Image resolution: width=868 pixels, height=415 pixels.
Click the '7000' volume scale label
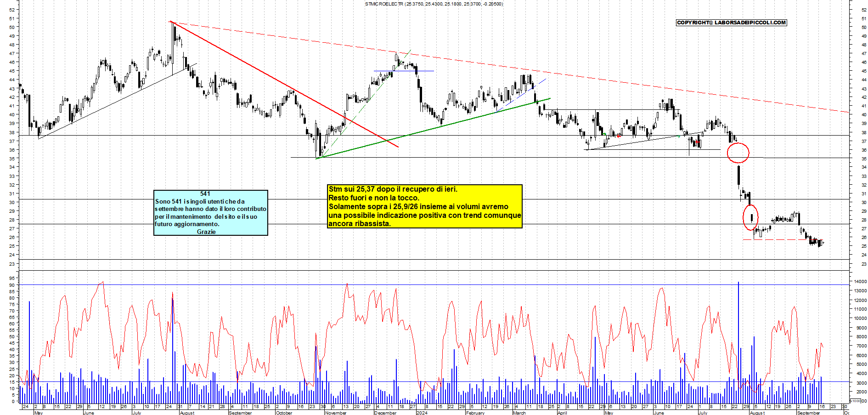[861, 346]
